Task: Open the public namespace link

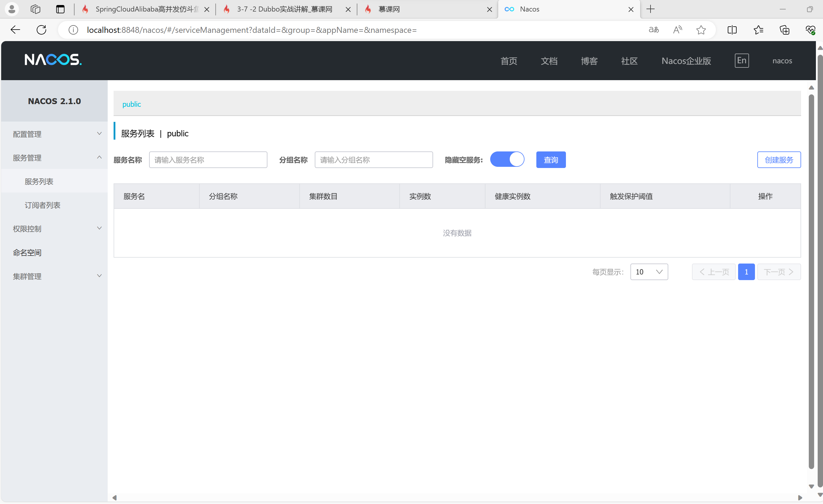Action: (x=132, y=104)
